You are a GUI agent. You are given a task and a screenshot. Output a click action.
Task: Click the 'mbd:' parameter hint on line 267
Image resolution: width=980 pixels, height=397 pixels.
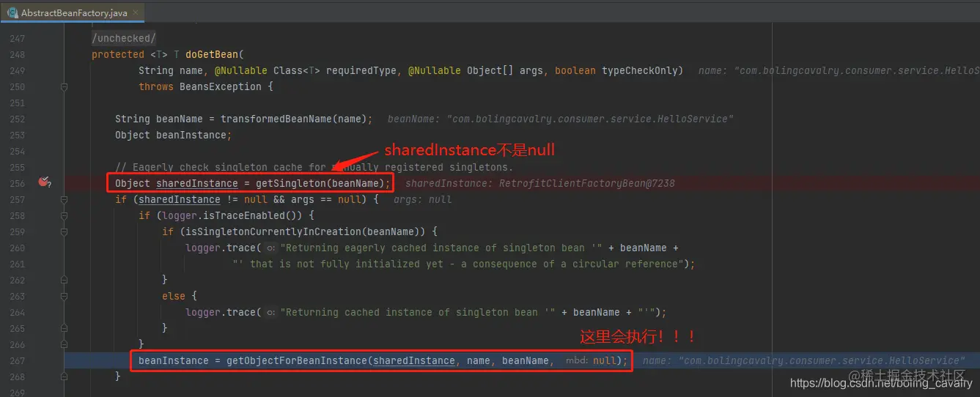[x=576, y=360]
